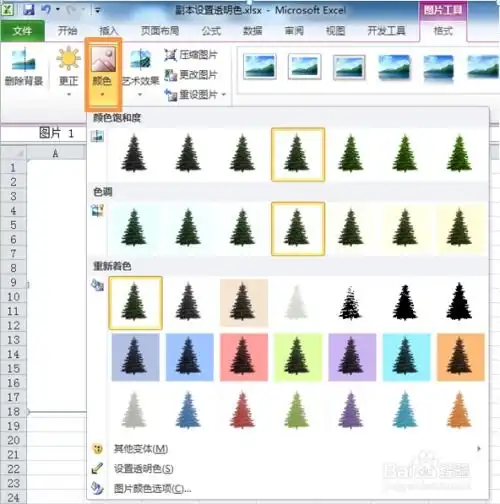Open the Customize Quick Access Toolbar dropdown
Screen dimensions: 500x504
pos(97,10)
